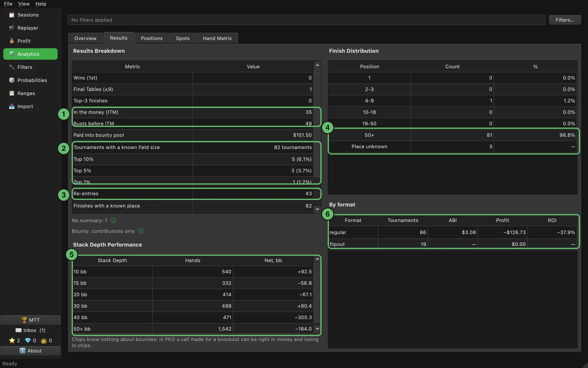Switch to the Overview tab
This screenshot has width=588, height=368.
(85, 38)
